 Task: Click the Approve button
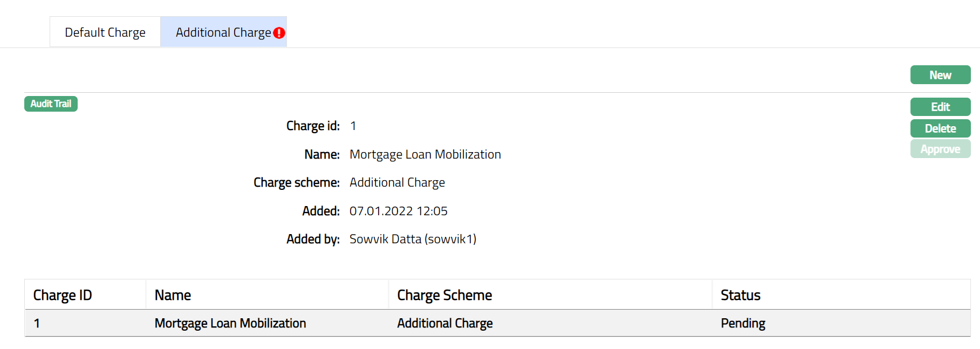pyautogui.click(x=940, y=149)
